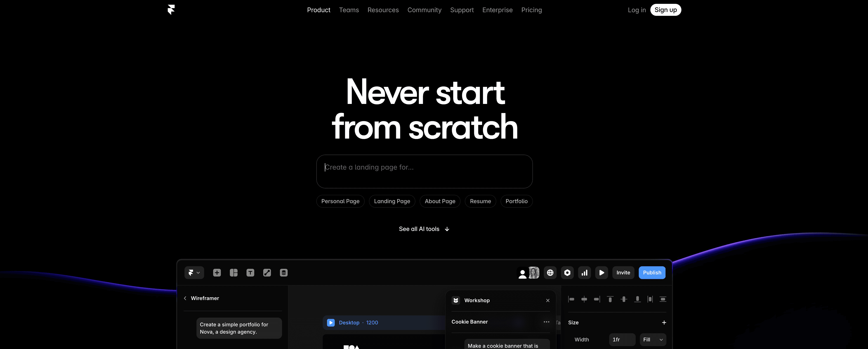Expand all AI tools section
The width and height of the screenshot is (868, 349).
(424, 229)
